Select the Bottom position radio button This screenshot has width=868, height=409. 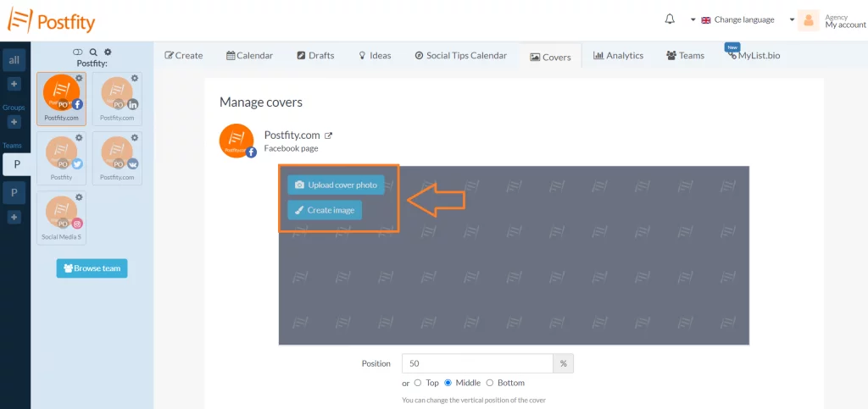click(x=490, y=383)
